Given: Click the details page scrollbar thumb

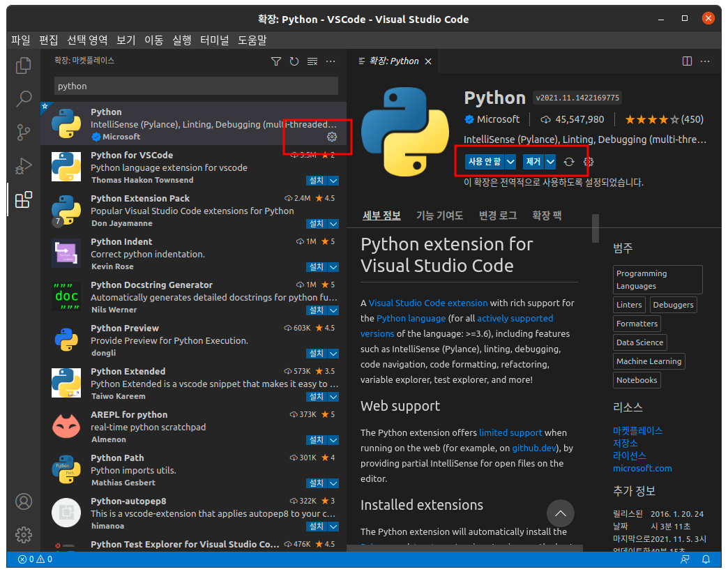Looking at the screenshot, I should click(596, 228).
